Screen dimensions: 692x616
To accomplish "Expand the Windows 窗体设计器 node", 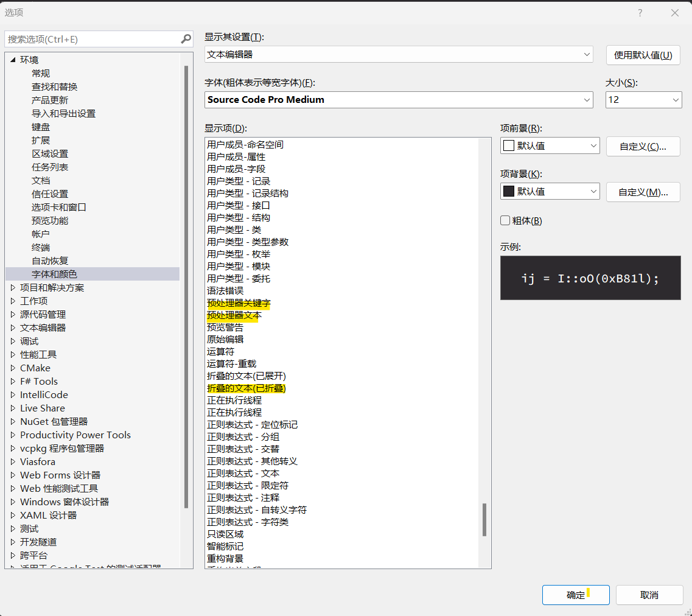I will tap(13, 502).
